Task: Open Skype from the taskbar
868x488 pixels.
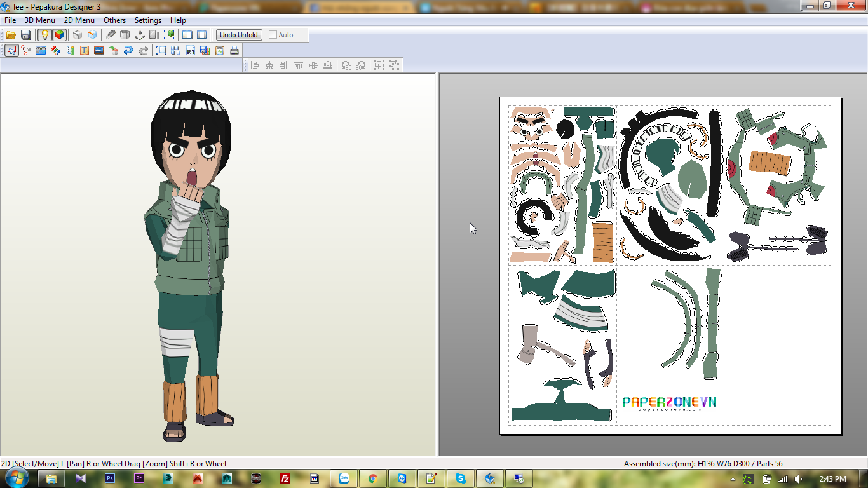Action: 461,478
